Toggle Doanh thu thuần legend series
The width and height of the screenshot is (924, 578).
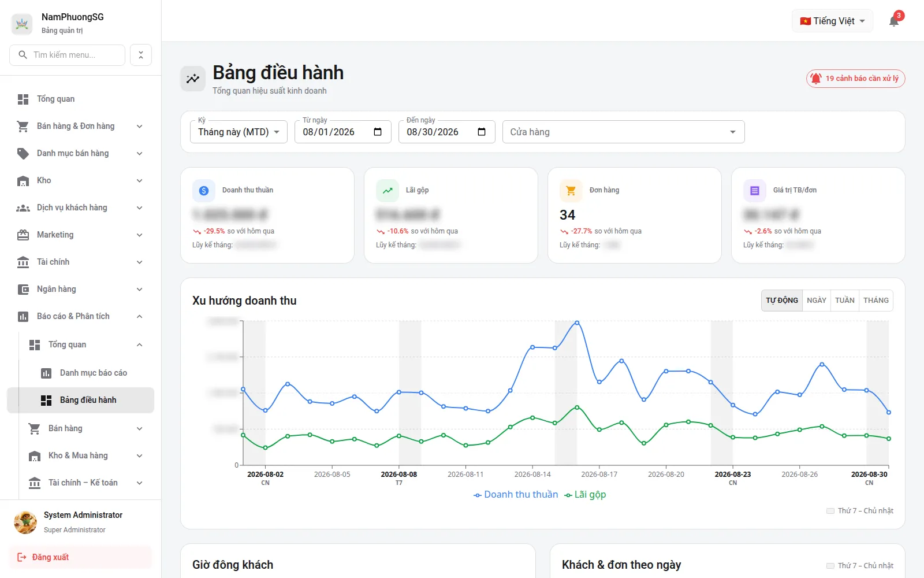[x=516, y=495]
